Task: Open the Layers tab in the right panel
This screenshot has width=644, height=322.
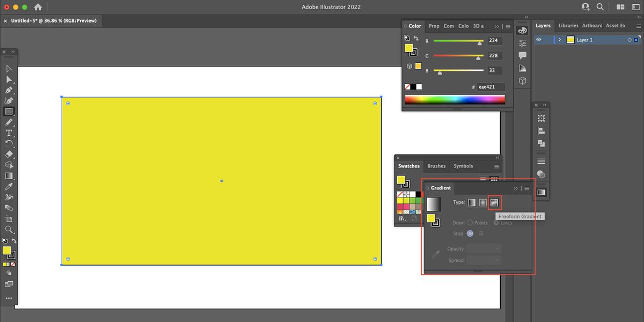Action: (543, 25)
